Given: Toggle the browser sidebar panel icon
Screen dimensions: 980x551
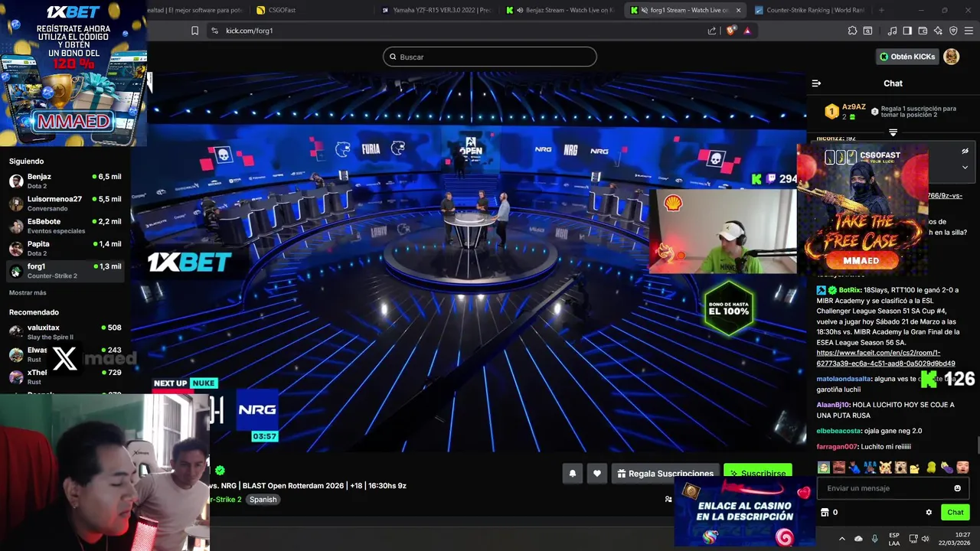Looking at the screenshot, I should click(x=907, y=31).
